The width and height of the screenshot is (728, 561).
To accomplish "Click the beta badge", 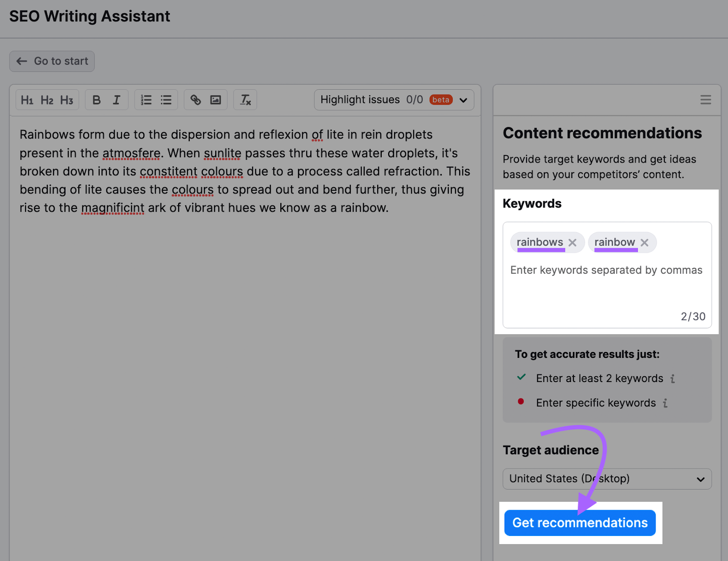I will point(441,100).
